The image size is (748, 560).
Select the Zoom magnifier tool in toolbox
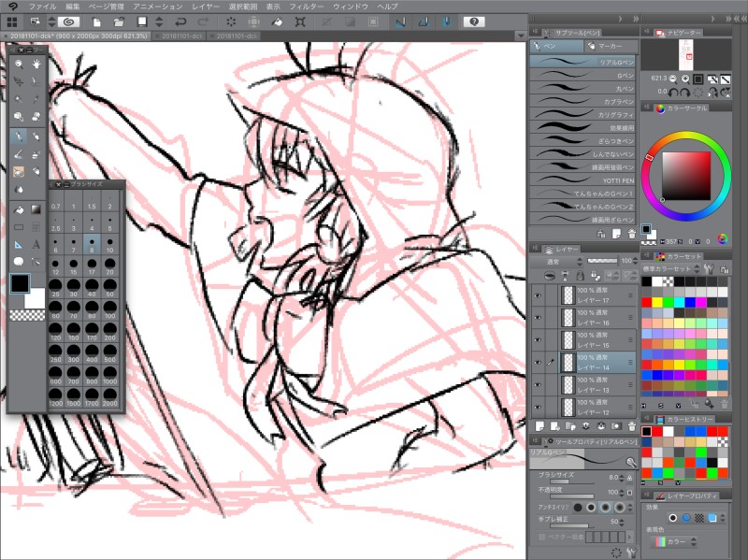[19, 64]
